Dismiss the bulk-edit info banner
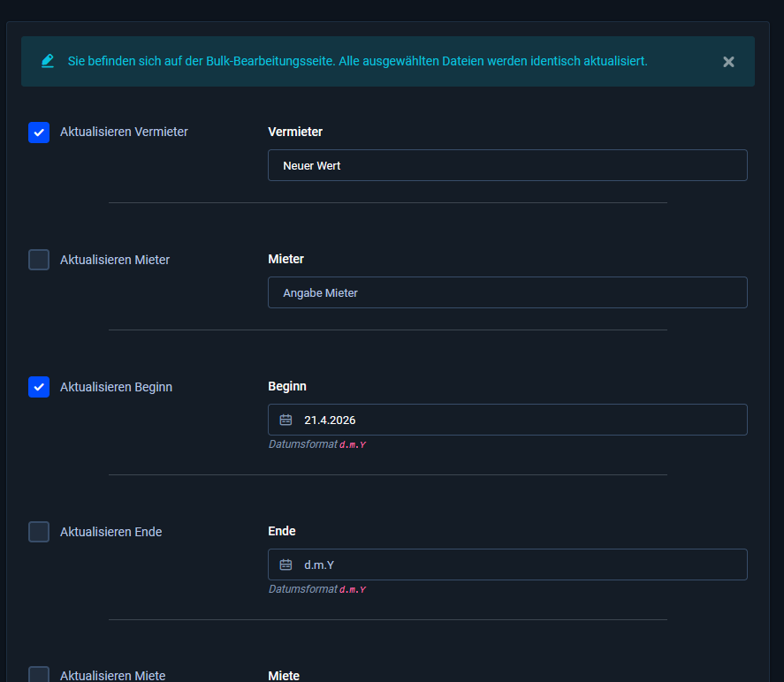The width and height of the screenshot is (784, 682). click(x=728, y=62)
